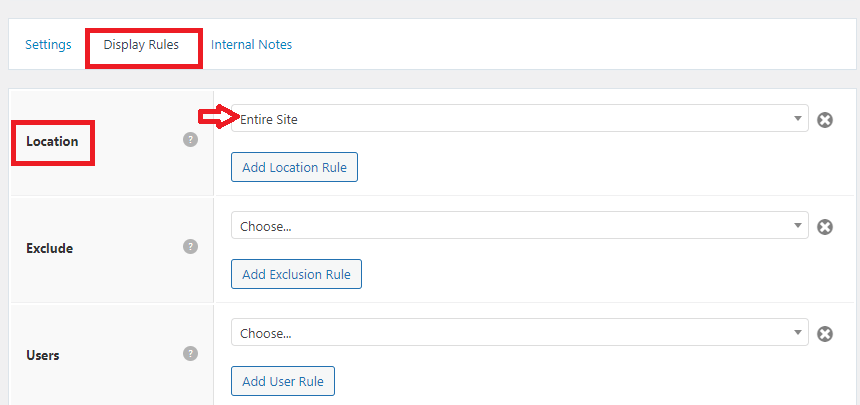Viewport: 860px width, 405px height.
Task: Show help for the Location setting
Action: click(190, 139)
